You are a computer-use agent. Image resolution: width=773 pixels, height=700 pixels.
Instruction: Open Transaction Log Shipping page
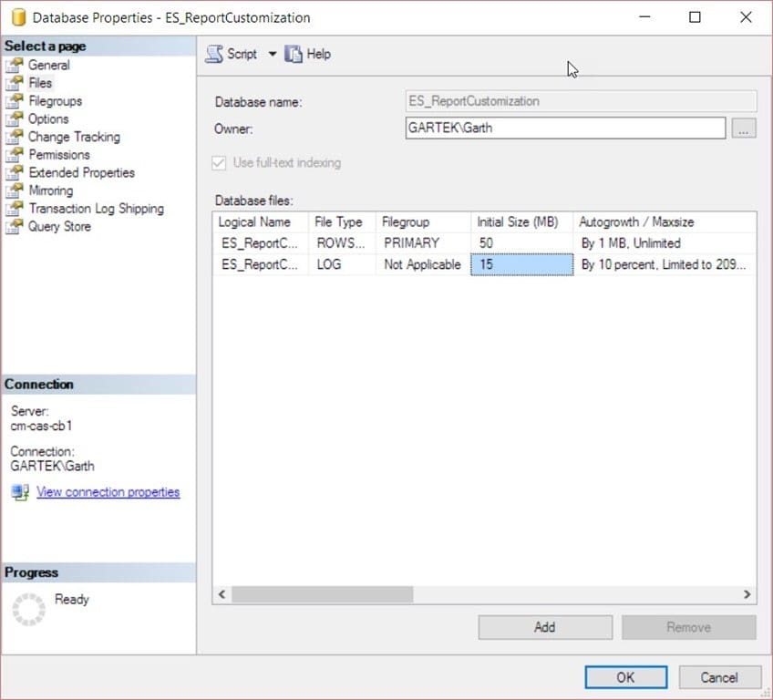96,209
